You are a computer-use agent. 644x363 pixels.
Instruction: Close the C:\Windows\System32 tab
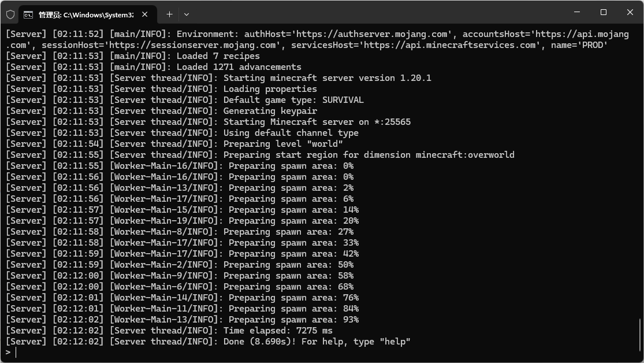(144, 14)
